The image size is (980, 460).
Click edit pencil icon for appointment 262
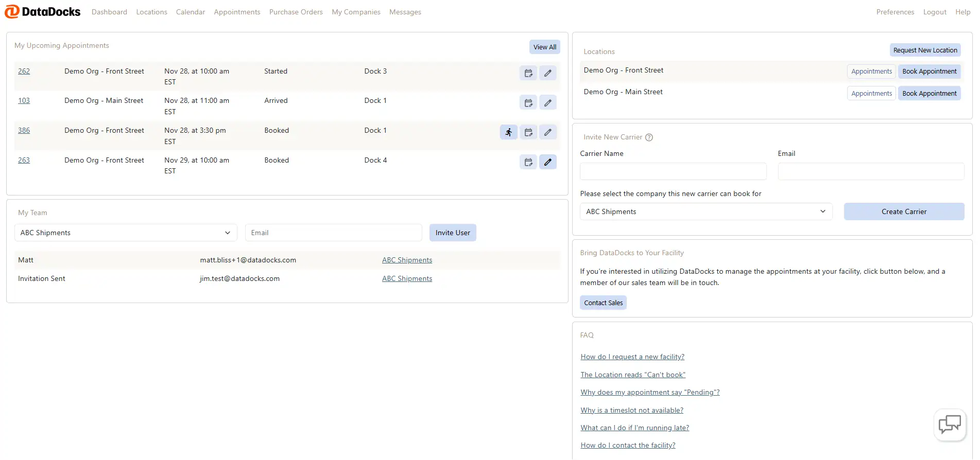(547, 73)
